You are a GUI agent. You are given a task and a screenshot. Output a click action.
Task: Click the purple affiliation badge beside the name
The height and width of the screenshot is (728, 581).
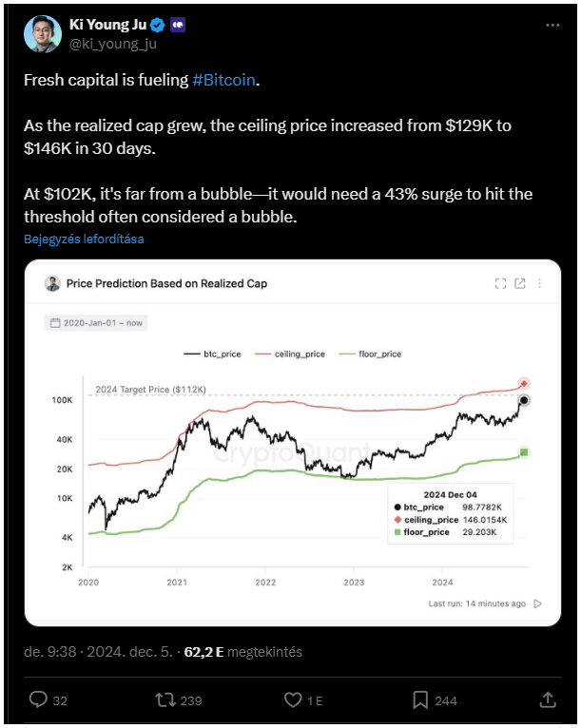(178, 25)
